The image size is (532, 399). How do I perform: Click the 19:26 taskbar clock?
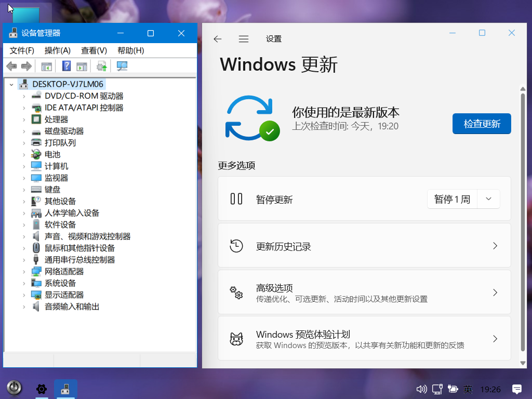coord(490,389)
